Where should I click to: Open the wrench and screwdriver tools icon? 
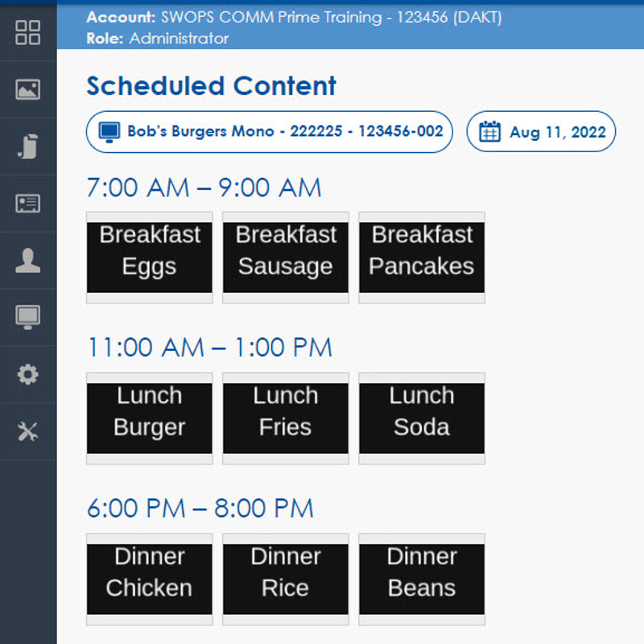(28, 431)
